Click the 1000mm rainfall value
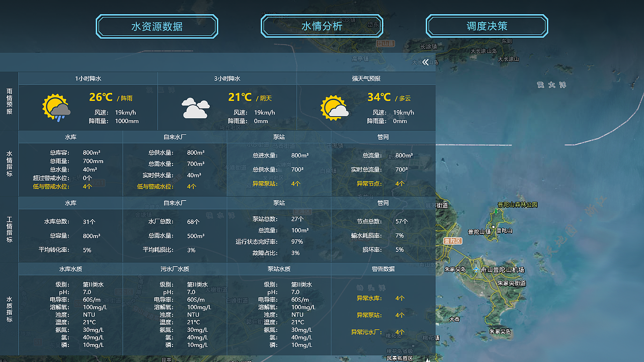This screenshot has width=644, height=362. click(127, 121)
